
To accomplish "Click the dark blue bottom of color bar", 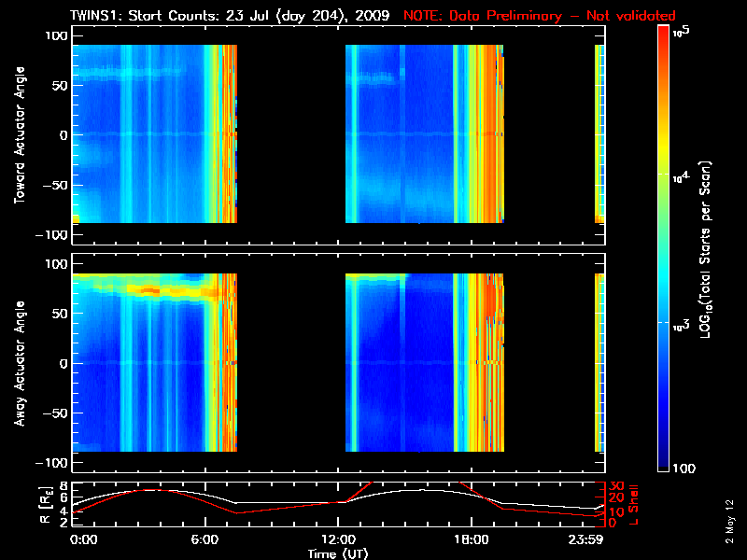I will point(664,457).
